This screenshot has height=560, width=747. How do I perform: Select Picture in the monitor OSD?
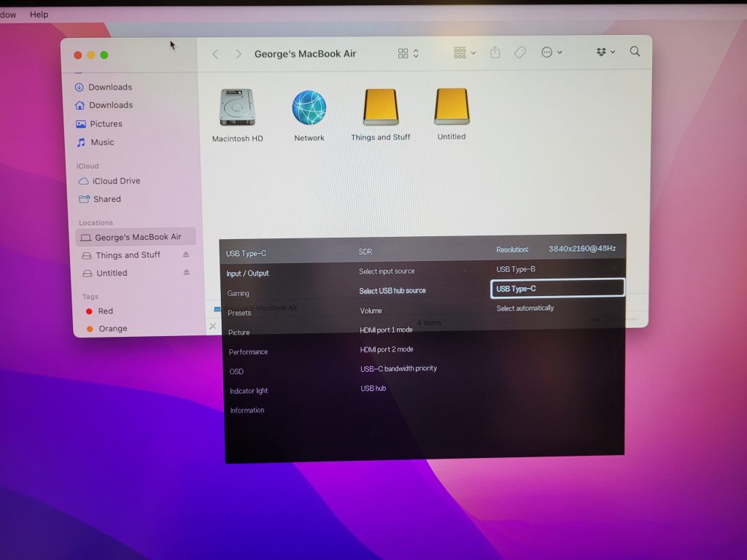[239, 332]
